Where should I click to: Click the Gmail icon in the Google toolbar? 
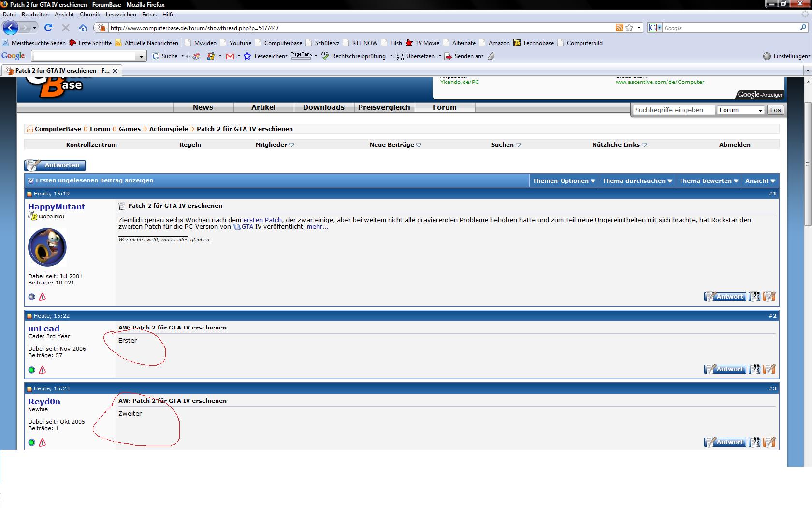coord(230,56)
